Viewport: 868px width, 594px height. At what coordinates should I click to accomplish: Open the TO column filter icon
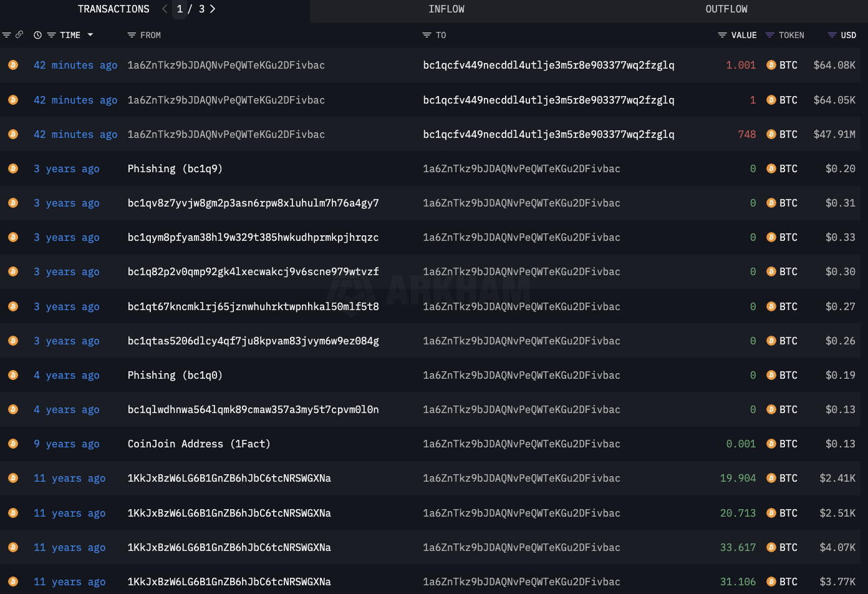(x=427, y=35)
